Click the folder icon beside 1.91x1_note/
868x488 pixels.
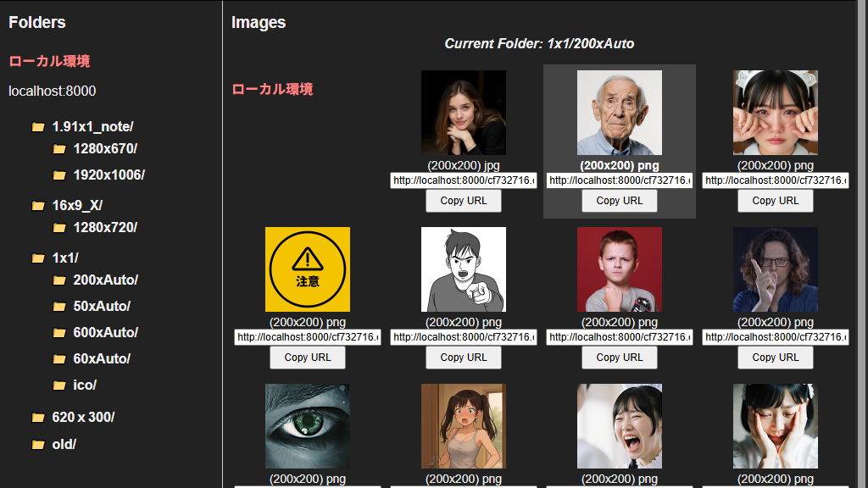click(x=37, y=127)
